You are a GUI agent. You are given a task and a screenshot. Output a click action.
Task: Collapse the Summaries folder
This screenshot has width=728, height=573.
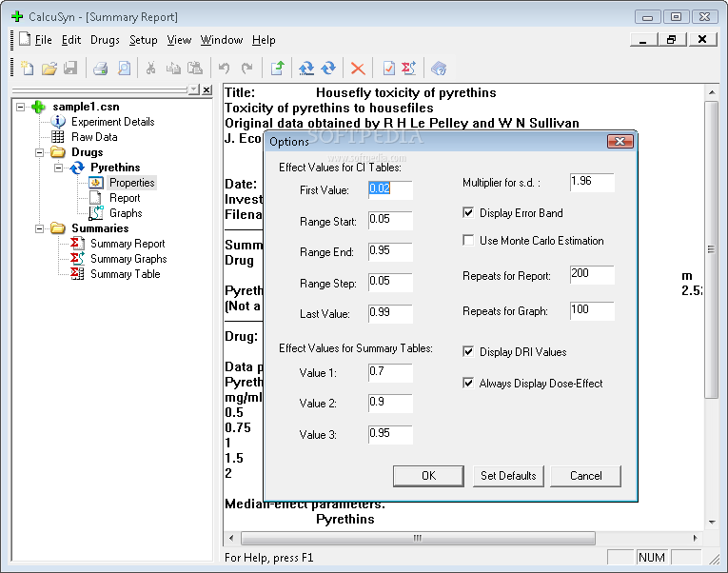pos(39,228)
